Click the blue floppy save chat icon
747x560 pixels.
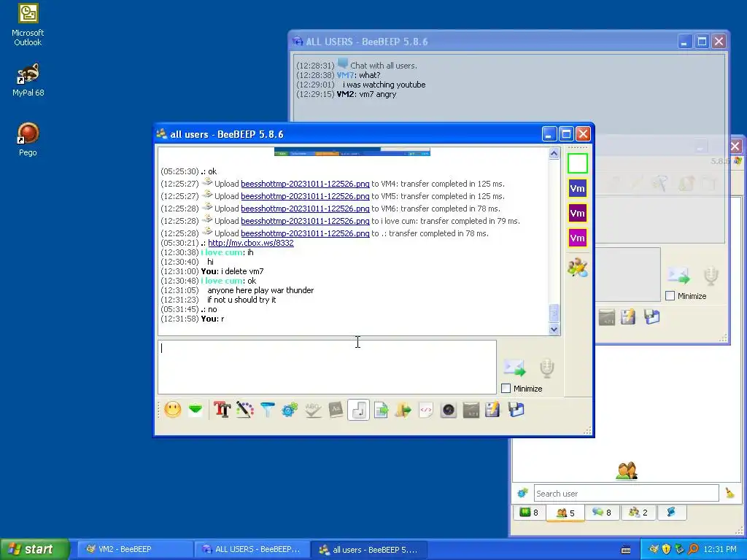516,410
